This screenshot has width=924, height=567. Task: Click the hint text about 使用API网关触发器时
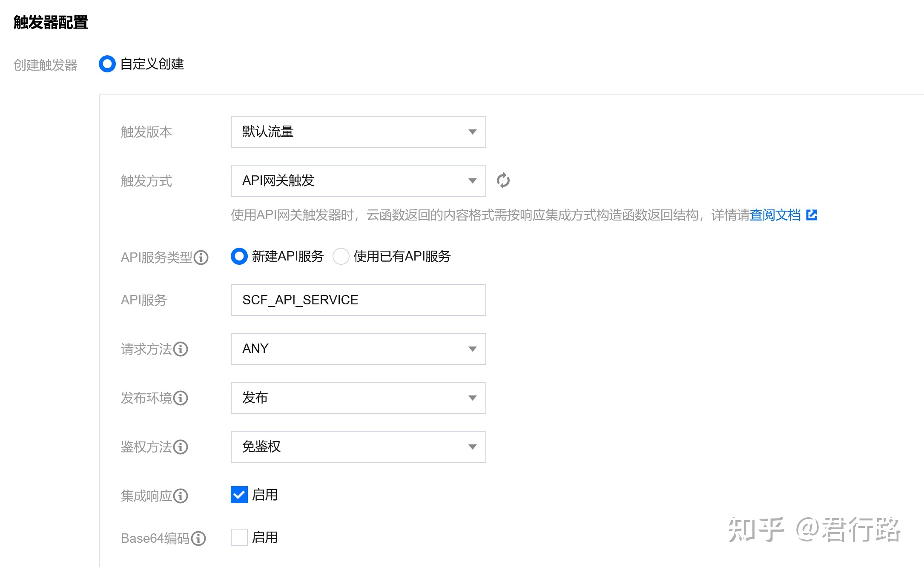click(x=490, y=215)
